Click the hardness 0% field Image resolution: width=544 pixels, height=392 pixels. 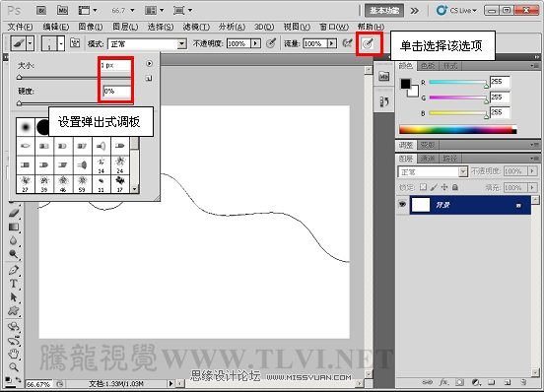(117, 92)
